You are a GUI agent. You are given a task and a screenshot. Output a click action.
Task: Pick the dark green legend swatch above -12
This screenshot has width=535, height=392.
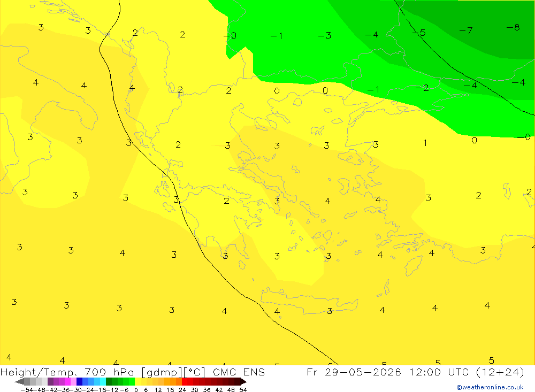(x=109, y=381)
